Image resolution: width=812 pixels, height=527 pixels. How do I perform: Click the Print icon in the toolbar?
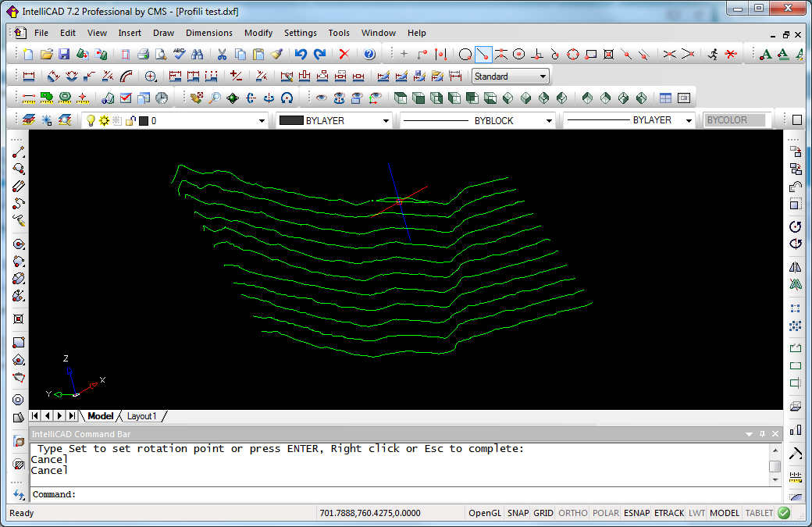tap(143, 54)
